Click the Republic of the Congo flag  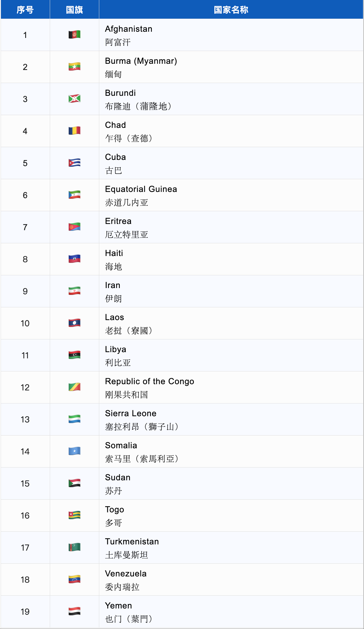74,387
